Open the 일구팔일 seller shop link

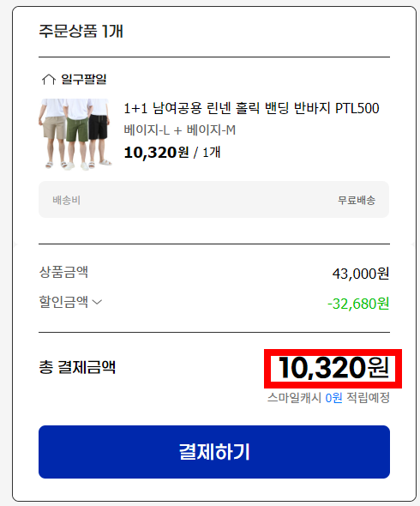coord(83,80)
